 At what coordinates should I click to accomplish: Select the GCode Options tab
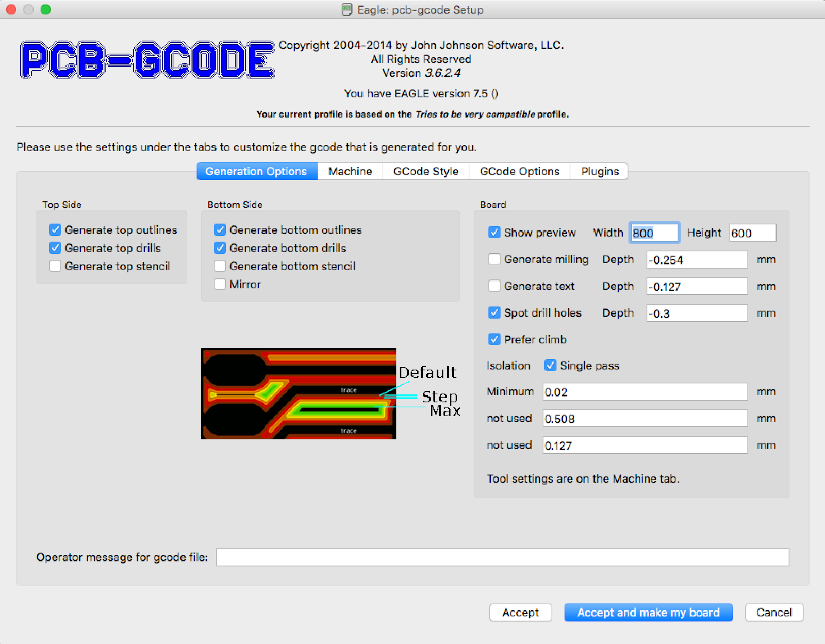[519, 171]
